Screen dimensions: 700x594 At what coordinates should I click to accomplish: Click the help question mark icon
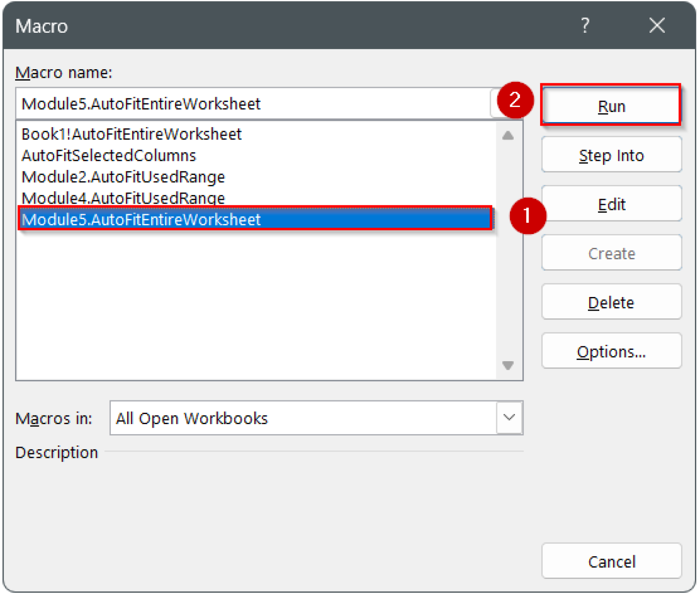point(586,25)
